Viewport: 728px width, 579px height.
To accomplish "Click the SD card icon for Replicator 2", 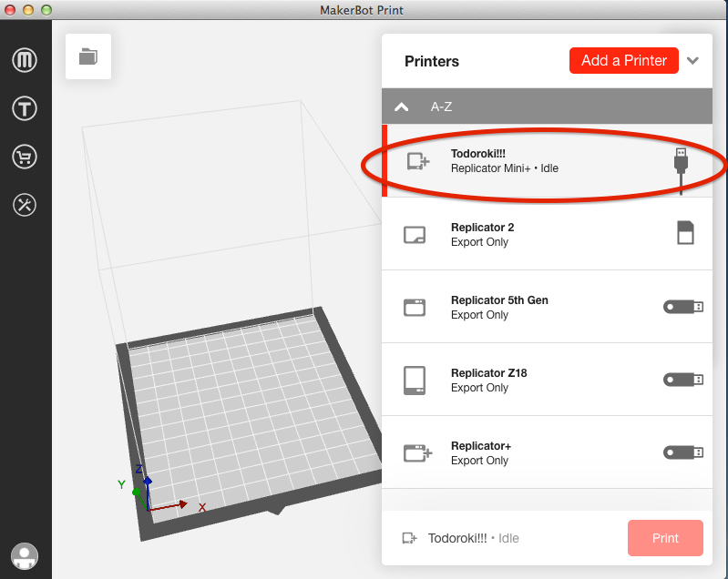I will pyautogui.click(x=685, y=233).
